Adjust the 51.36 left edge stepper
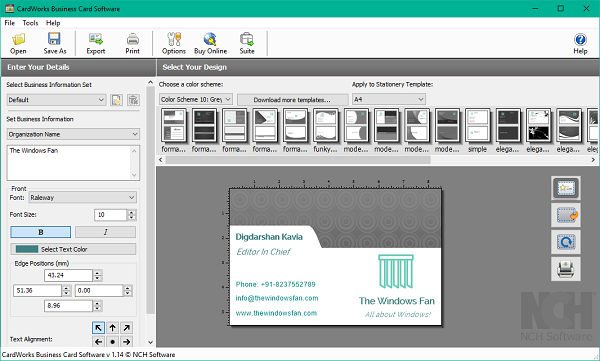The image size is (600, 361). [67, 291]
